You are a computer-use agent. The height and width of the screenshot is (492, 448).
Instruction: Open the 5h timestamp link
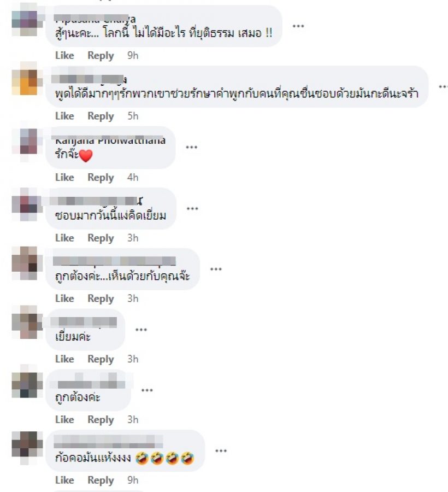(133, 116)
